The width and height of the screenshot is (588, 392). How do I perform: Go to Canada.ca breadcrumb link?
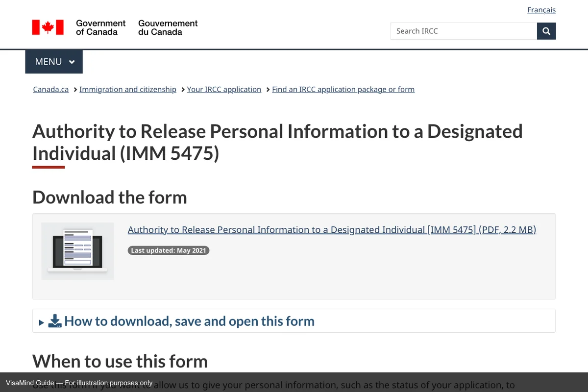pyautogui.click(x=51, y=89)
